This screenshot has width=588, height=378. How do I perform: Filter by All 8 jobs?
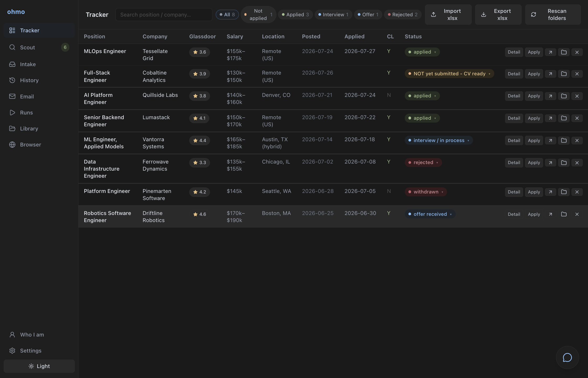coord(227,15)
